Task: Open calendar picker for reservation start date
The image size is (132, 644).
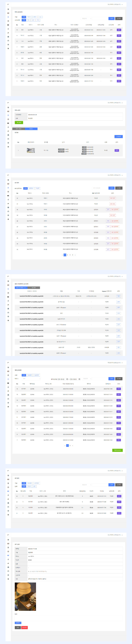Action: click(67, 379)
